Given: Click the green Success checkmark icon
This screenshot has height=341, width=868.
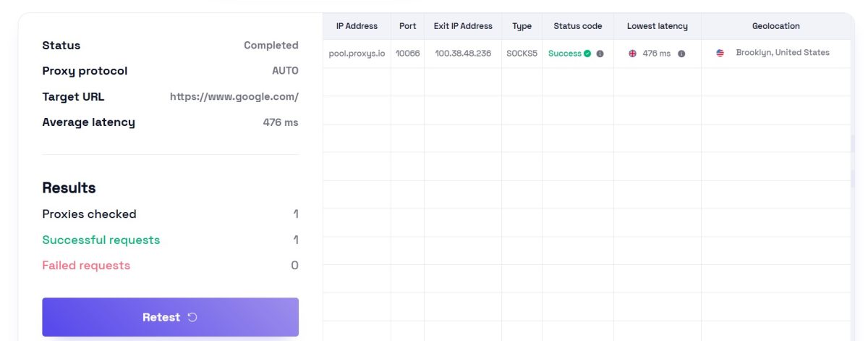Looking at the screenshot, I should [x=587, y=54].
